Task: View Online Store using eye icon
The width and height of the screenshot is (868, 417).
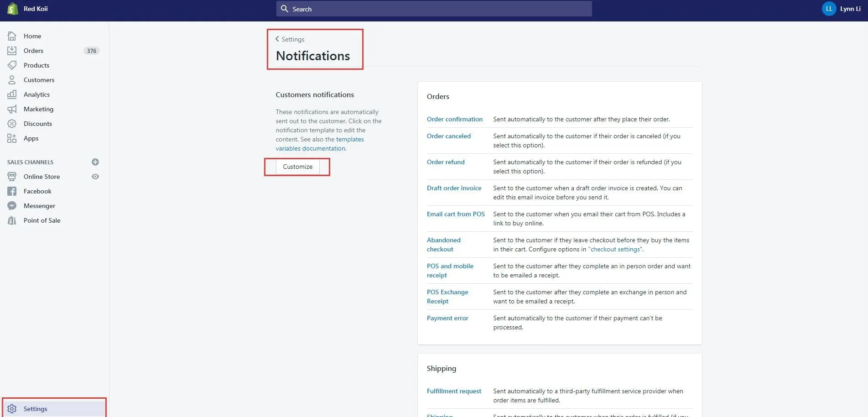Action: (x=95, y=177)
